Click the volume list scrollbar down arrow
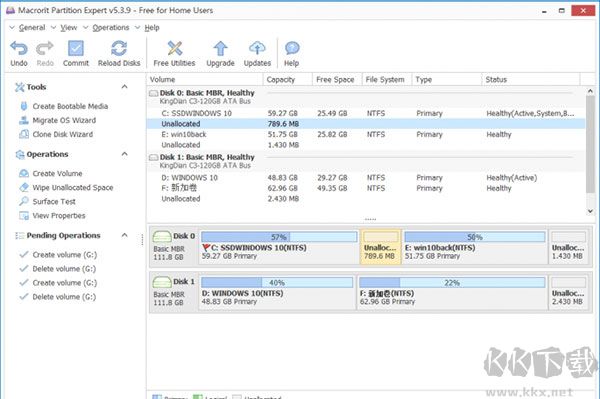 [x=590, y=211]
